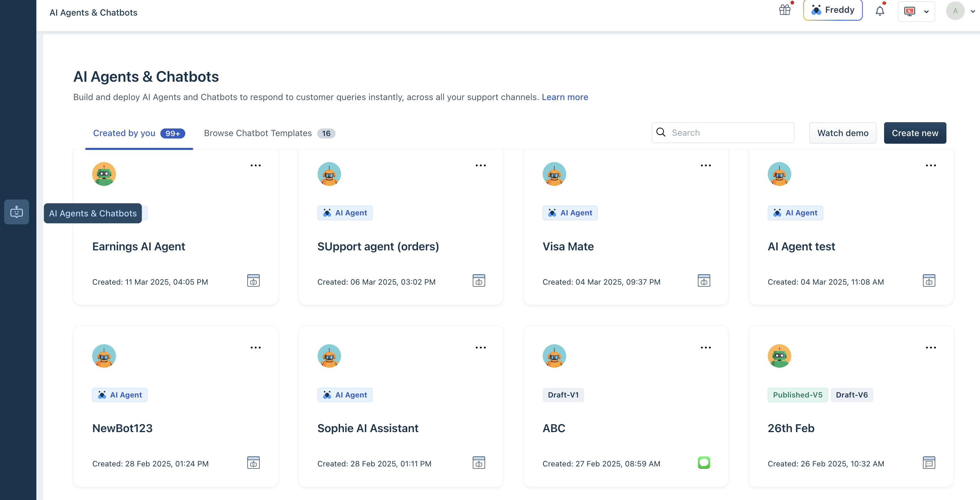980x500 pixels.
Task: Click the AI Agents & Chatbots sidebar icon
Action: [x=16, y=212]
